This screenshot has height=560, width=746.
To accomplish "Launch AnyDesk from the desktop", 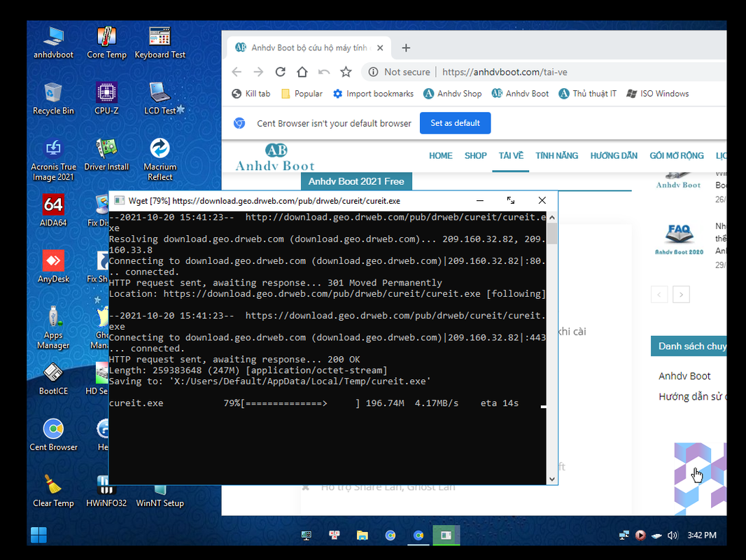I will [x=53, y=267].
